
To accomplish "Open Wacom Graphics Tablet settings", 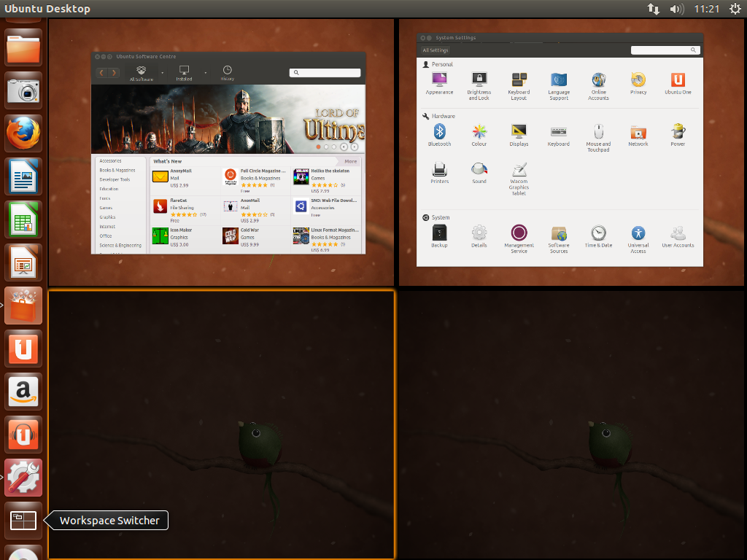I will point(519,179).
